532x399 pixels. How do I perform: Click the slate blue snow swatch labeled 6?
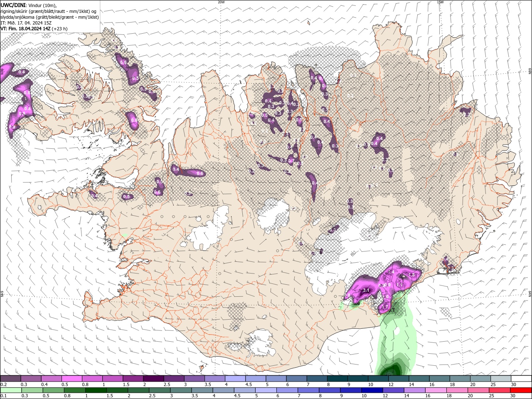[x=296, y=379]
